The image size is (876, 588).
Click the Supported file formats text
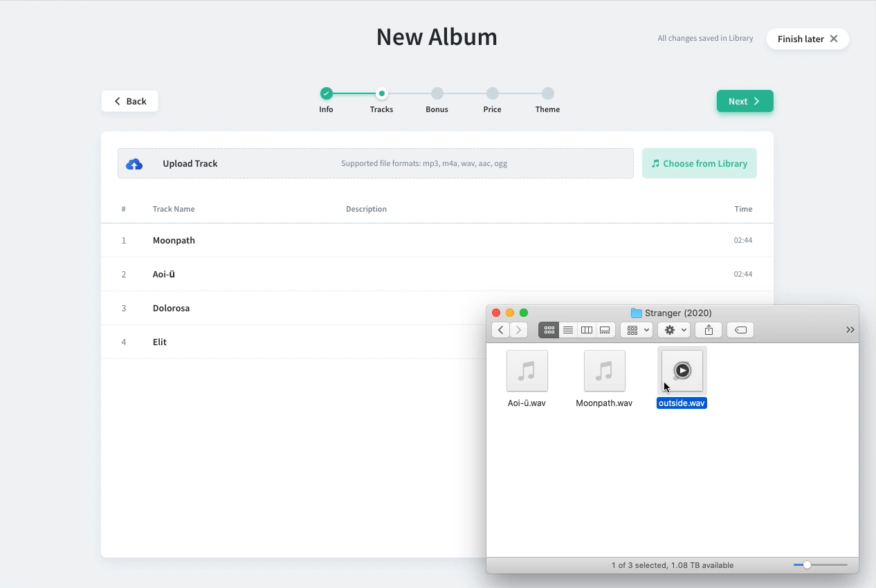pyautogui.click(x=424, y=163)
